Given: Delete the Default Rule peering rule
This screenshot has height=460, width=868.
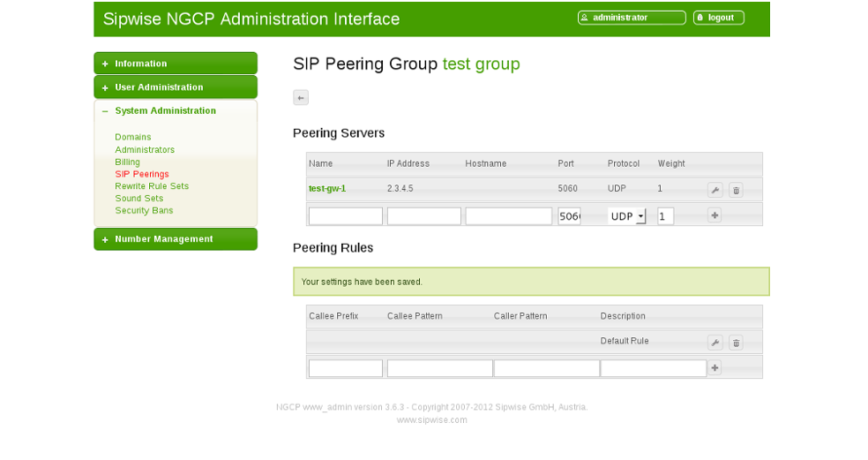Looking at the screenshot, I should tap(736, 343).
